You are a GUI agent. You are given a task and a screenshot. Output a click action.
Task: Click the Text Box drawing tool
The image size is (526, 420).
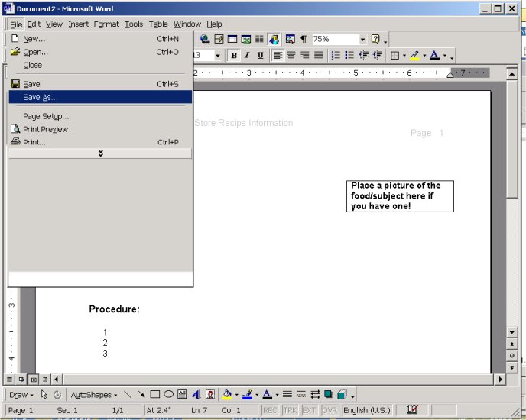[182, 395]
